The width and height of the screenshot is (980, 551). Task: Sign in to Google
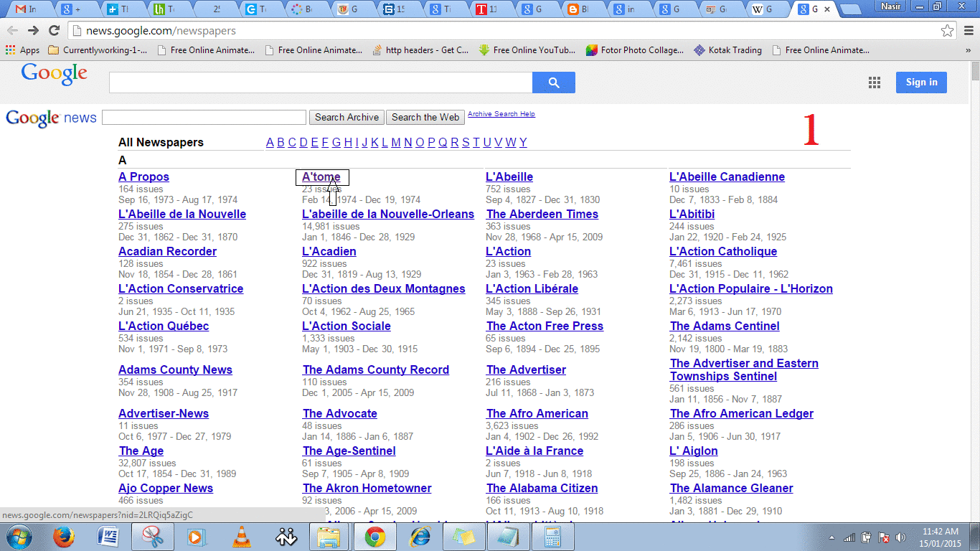[x=921, y=82]
